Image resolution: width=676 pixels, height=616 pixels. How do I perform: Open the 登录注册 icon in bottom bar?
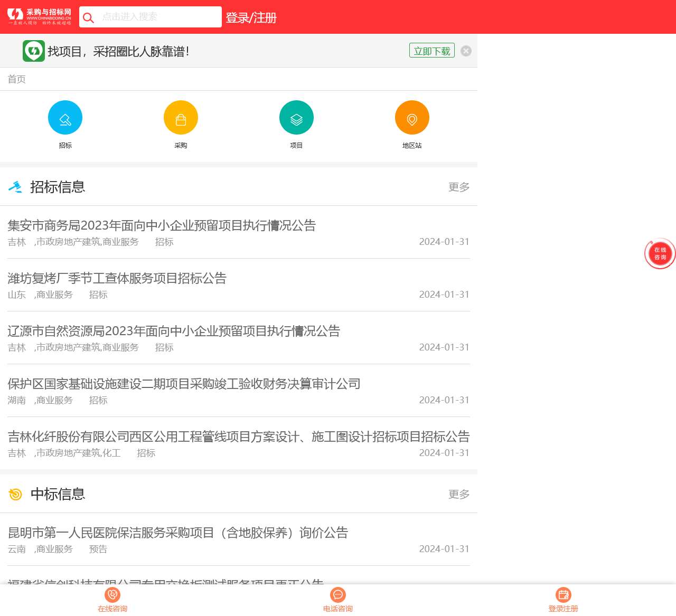tap(564, 595)
